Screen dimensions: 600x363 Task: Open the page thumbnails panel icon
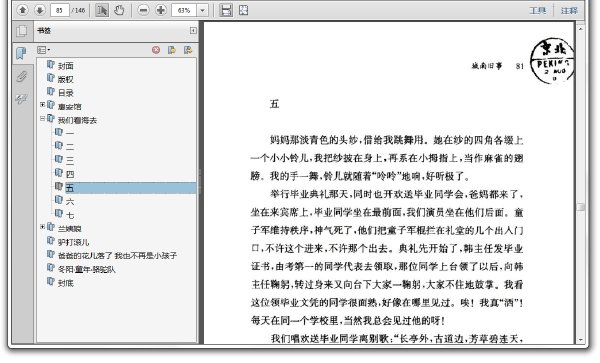pyautogui.click(x=22, y=31)
